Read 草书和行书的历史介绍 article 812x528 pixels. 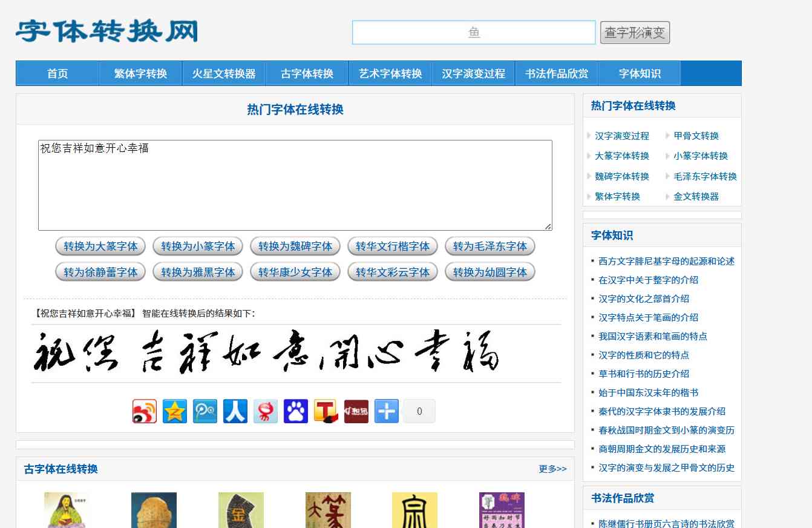(x=643, y=374)
